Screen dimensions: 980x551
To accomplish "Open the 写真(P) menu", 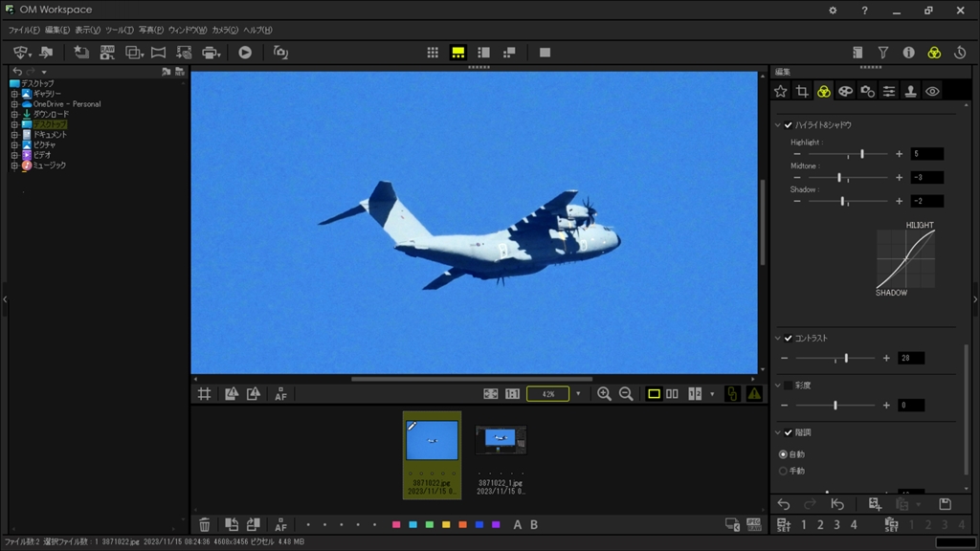I will [x=150, y=30].
